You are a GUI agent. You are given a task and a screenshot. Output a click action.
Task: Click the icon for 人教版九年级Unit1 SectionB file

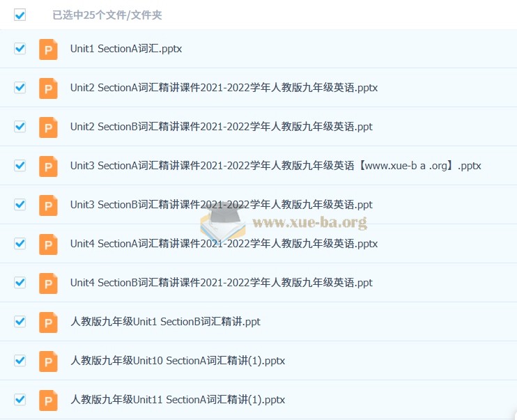[x=48, y=322]
